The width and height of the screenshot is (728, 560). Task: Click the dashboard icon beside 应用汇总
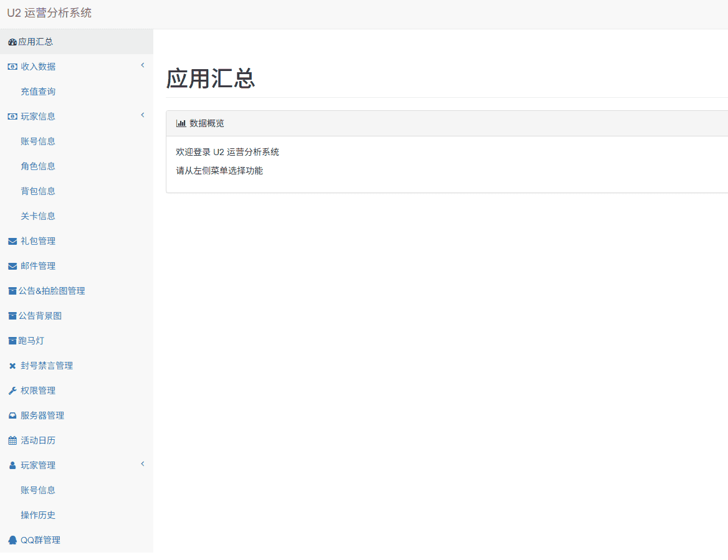(x=12, y=42)
